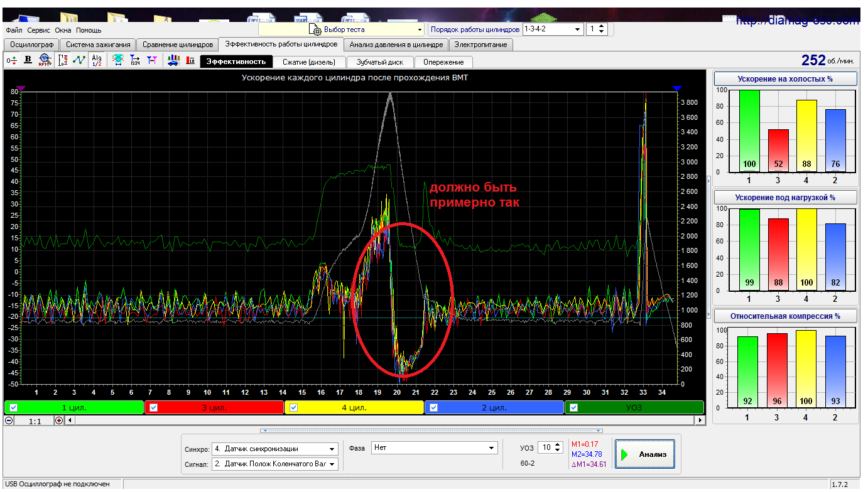This screenshot has width=868, height=492.
Task: Click the 1234 cylinder order marker icon
Action: click(134, 60)
